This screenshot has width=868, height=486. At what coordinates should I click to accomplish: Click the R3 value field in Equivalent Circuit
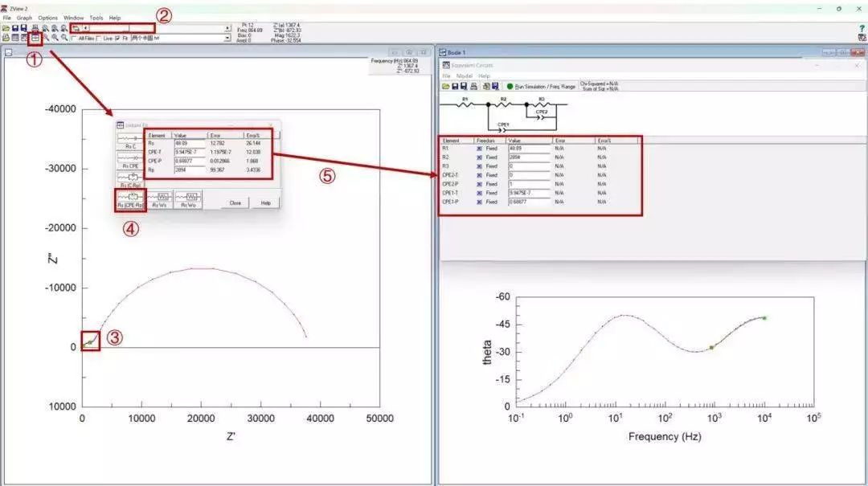529,166
